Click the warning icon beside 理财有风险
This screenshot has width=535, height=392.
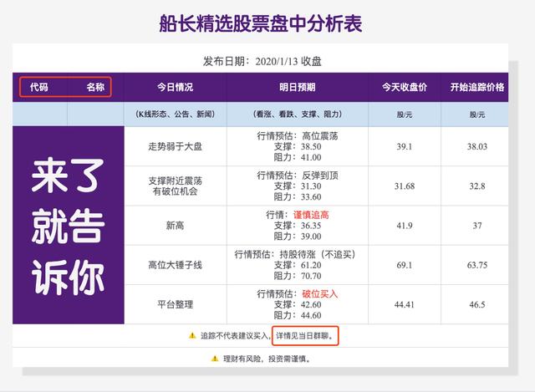215,359
